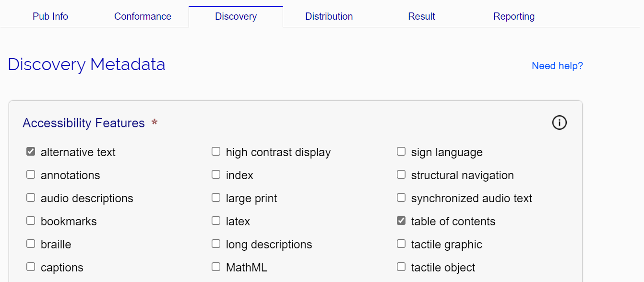This screenshot has height=282, width=644.
Task: Go to the Distribution tab
Action: (329, 16)
